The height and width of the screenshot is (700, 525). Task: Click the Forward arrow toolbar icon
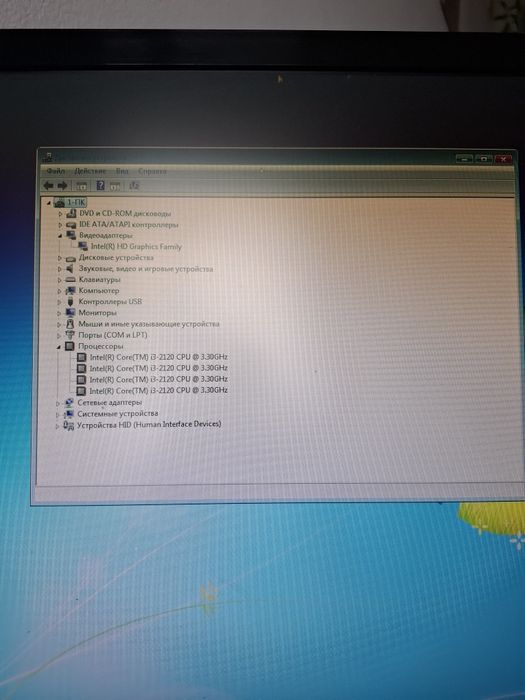[62, 185]
